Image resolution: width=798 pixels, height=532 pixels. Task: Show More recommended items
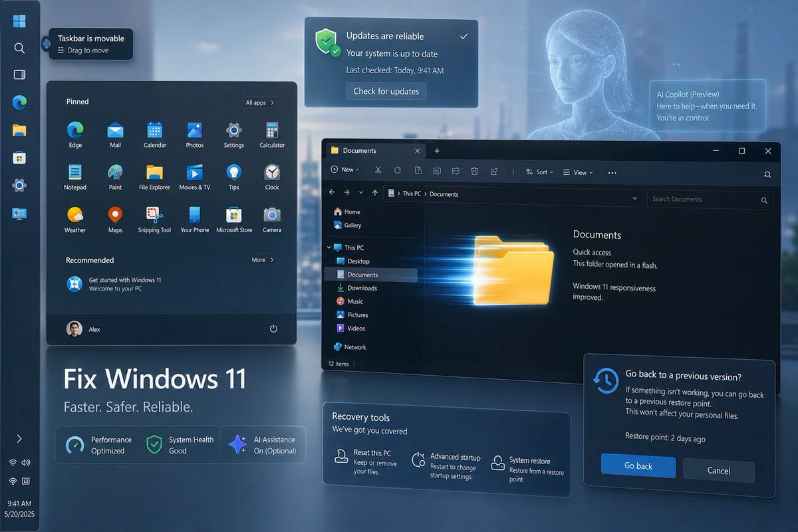point(262,260)
